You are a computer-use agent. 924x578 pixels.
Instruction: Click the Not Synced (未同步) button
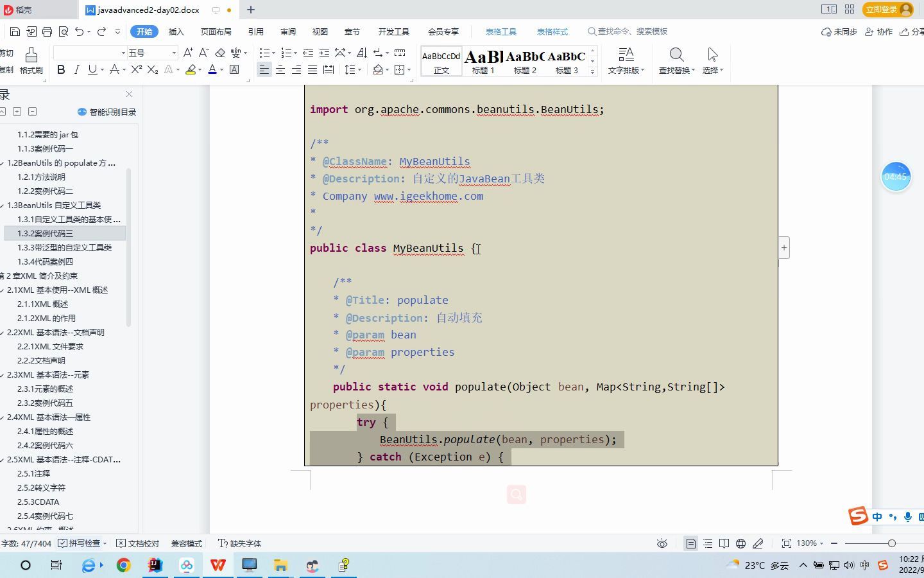(839, 31)
